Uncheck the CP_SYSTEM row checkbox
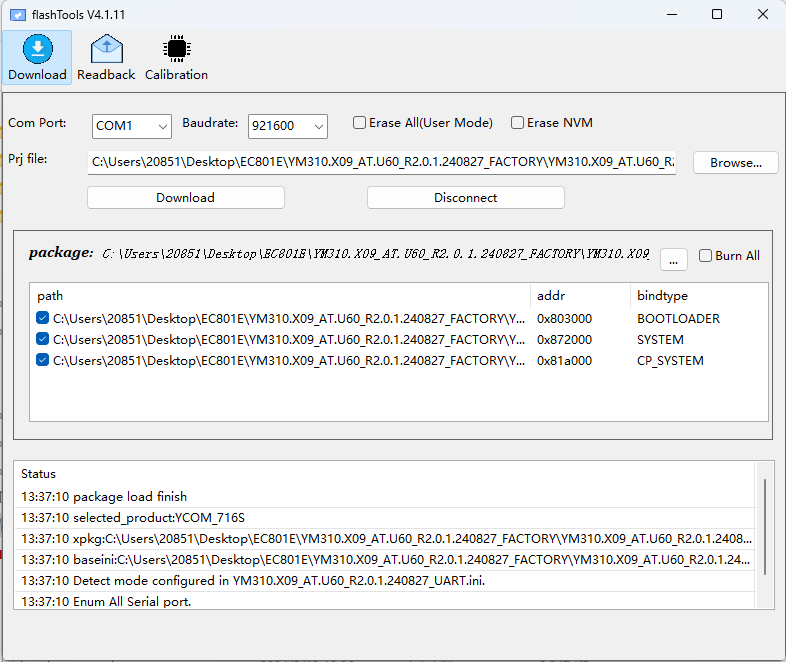The height and width of the screenshot is (662, 786). pyautogui.click(x=43, y=360)
